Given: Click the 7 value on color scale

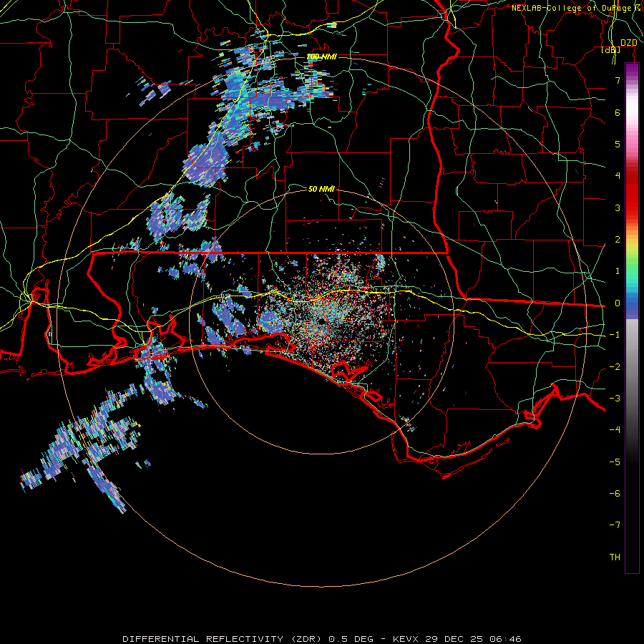Looking at the screenshot, I should coord(618,80).
